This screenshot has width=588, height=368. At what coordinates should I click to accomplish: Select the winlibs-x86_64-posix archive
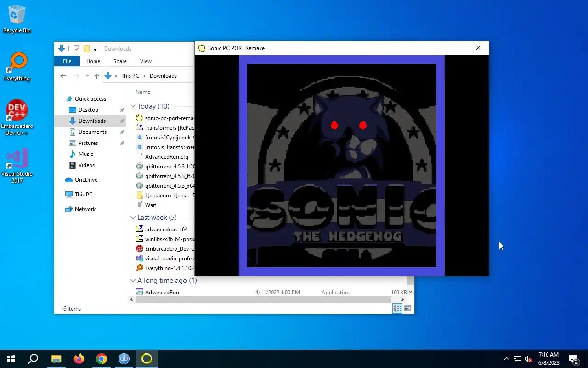(x=165, y=239)
